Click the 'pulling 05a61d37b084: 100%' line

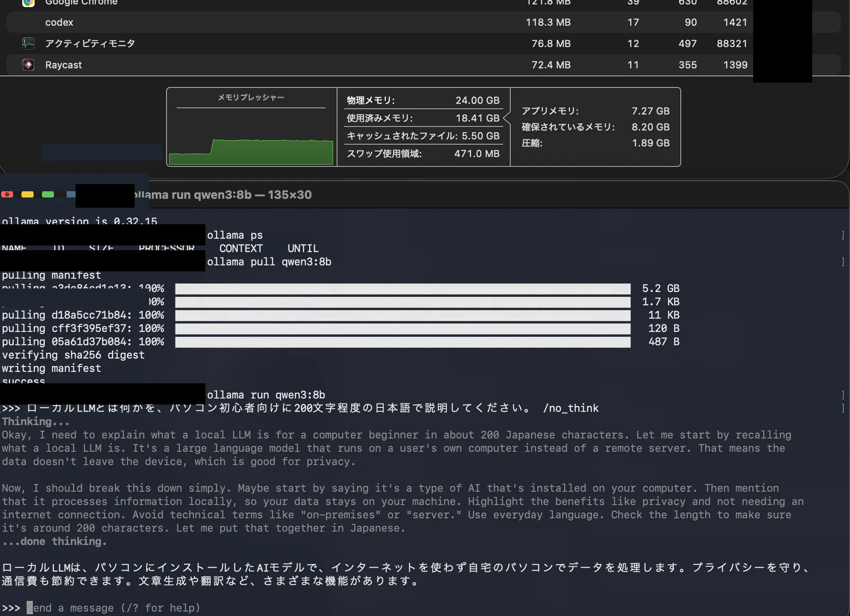(x=83, y=341)
